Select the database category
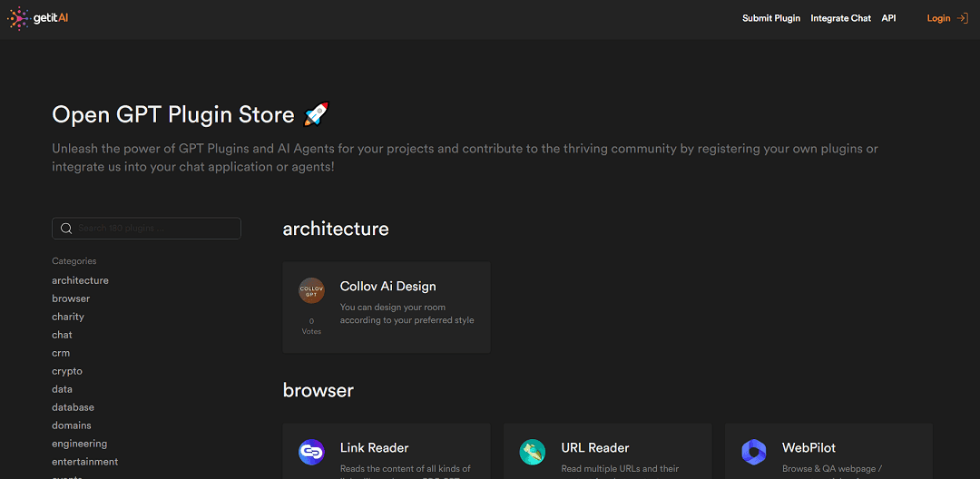The image size is (980, 479). (73, 407)
